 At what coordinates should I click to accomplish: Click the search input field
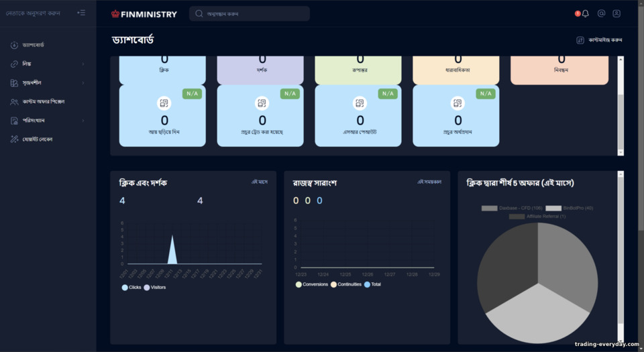[250, 13]
